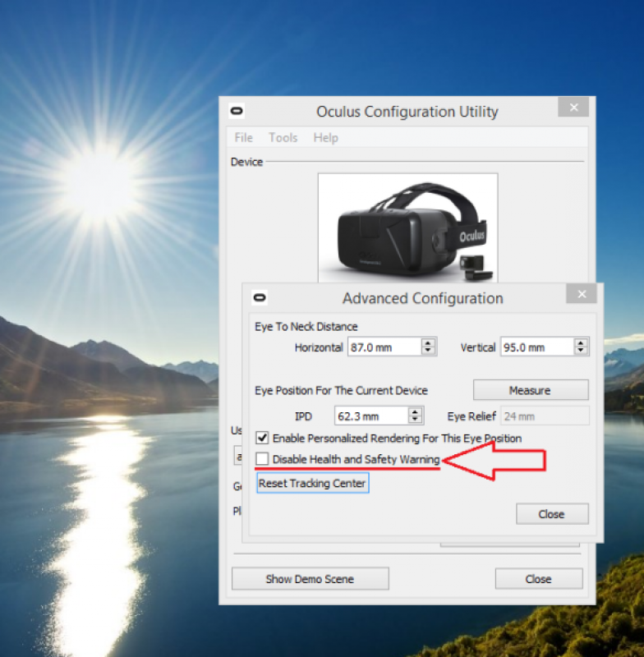The height and width of the screenshot is (657, 644).
Task: Click the Measure button
Action: pyautogui.click(x=531, y=390)
